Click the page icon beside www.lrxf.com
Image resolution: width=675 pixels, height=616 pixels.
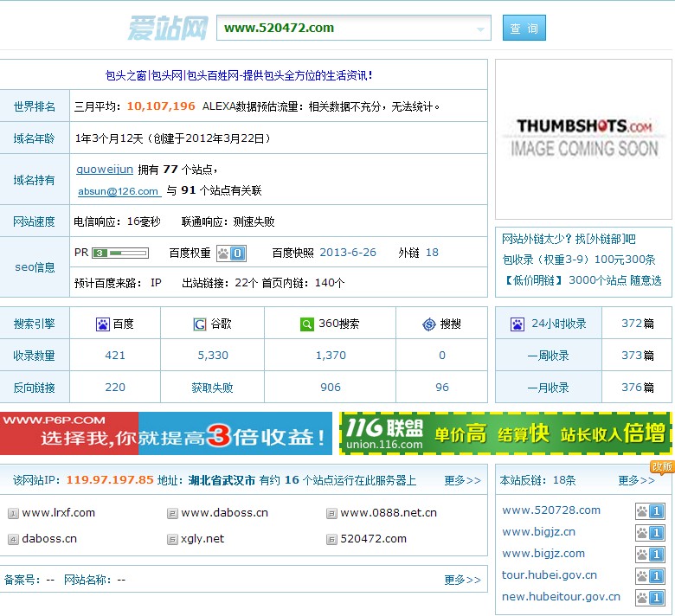[13, 514]
